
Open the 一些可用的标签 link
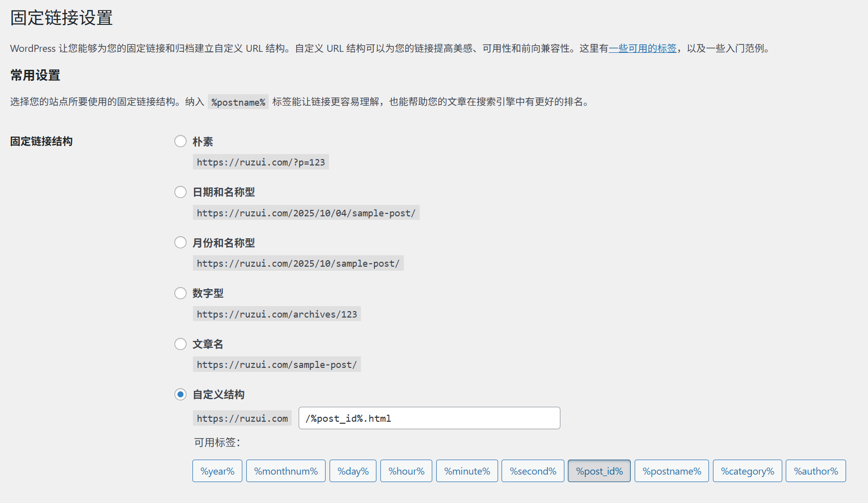(x=643, y=48)
